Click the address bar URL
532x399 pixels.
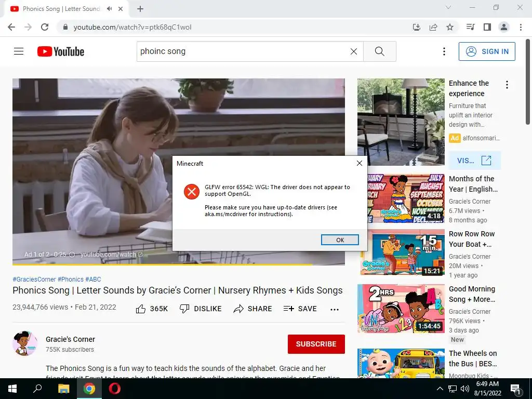[x=132, y=27]
